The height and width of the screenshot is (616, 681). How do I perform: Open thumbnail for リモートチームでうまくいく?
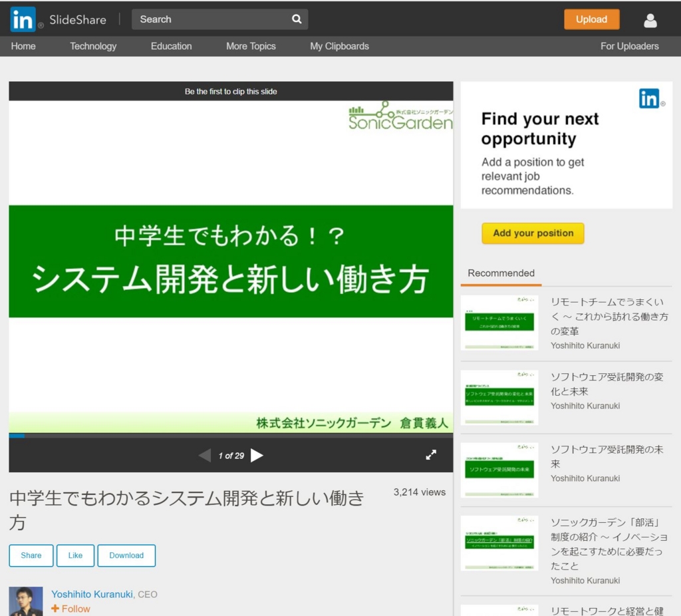[x=499, y=323]
